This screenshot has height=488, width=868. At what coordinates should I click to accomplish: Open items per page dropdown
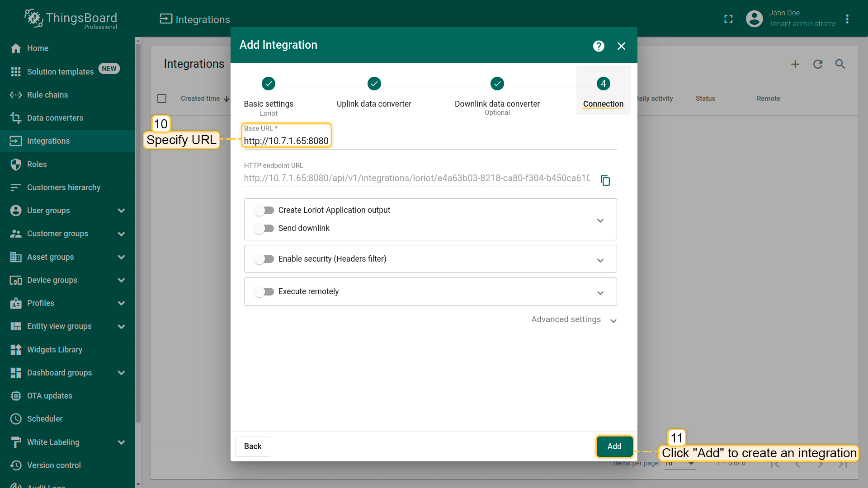click(x=680, y=464)
